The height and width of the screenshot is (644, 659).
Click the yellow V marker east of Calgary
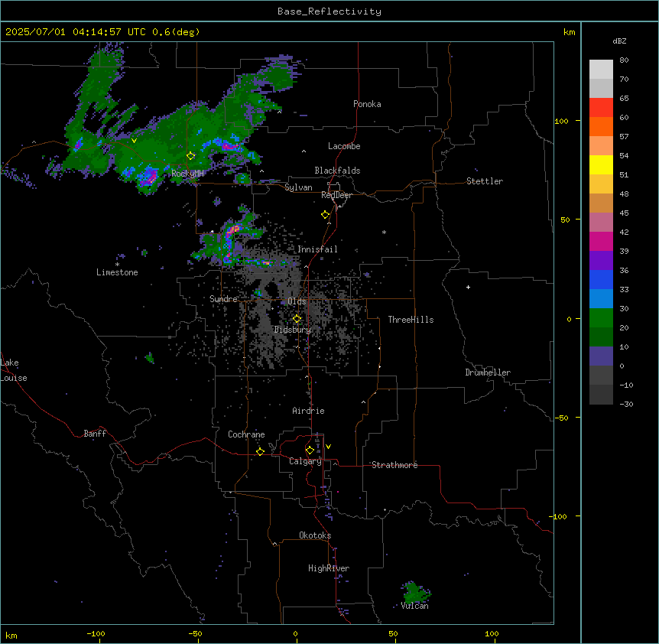tap(328, 447)
